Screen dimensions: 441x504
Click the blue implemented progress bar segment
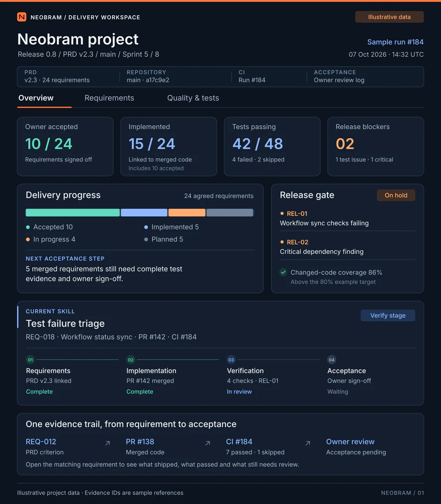click(144, 212)
